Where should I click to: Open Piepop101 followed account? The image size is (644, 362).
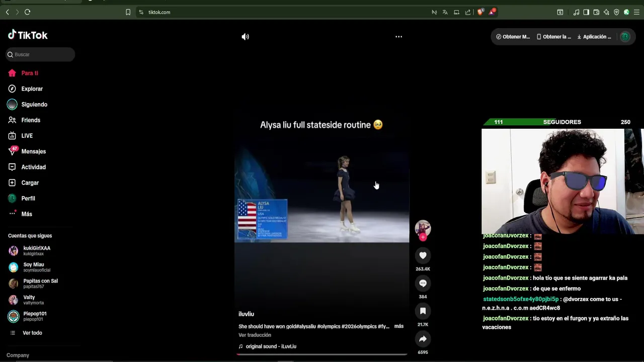pos(28,316)
